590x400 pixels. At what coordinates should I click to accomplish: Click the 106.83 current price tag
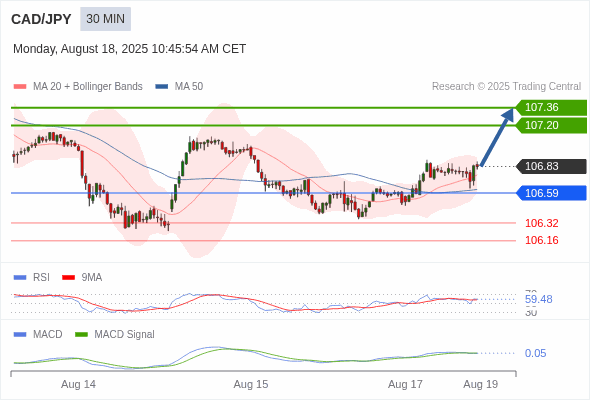pyautogui.click(x=551, y=166)
